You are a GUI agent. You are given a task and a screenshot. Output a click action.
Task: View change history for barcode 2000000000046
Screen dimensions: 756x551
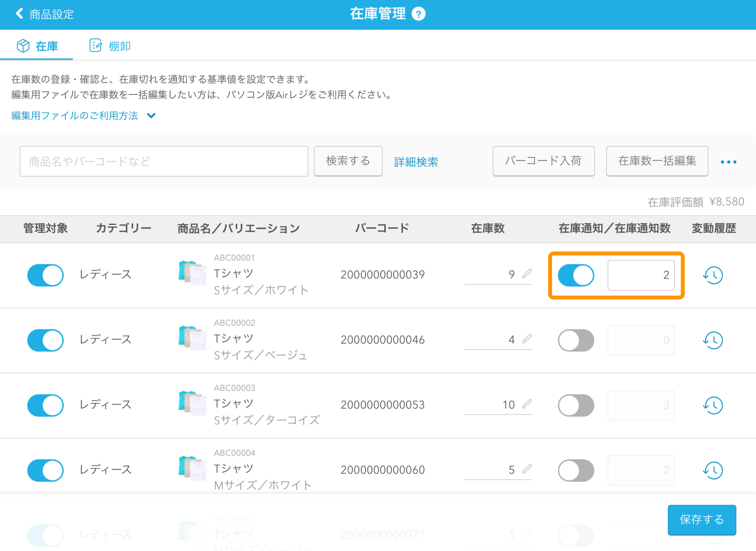coord(713,340)
